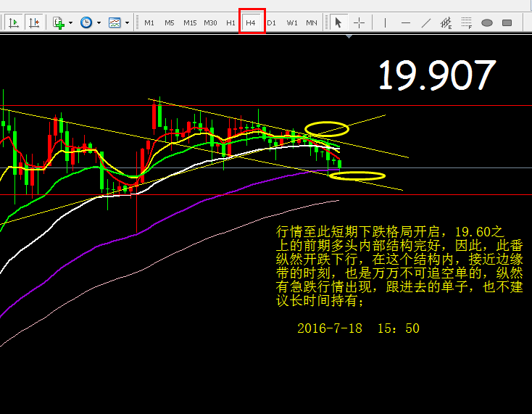Open the indicators list dropdown arrow
Viewport: 532px width, 414px height.
tap(70, 22)
